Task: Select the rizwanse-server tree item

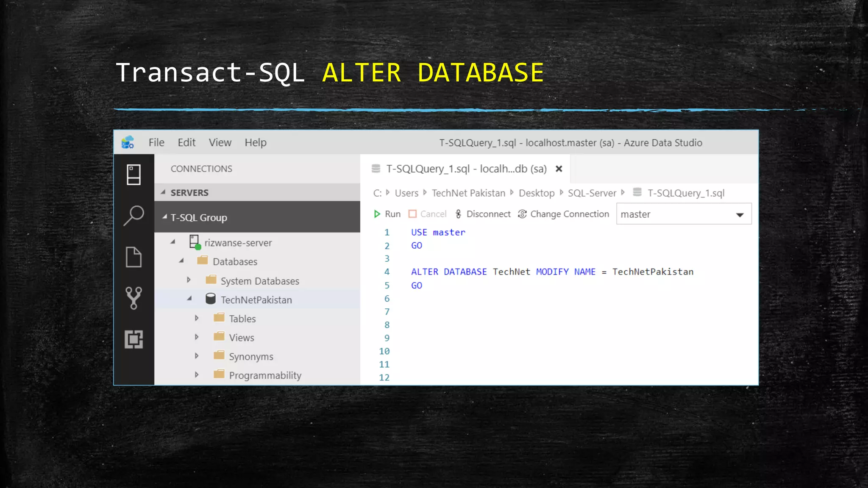Action: tap(257, 242)
